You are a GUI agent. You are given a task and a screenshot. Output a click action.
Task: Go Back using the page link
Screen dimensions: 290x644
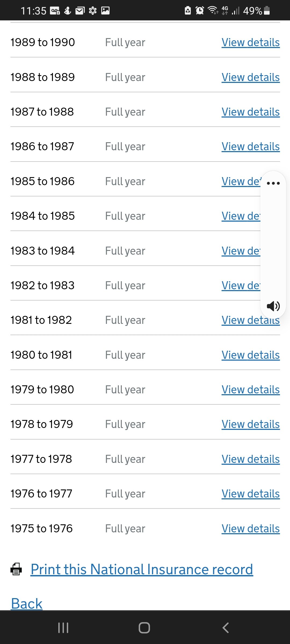(27, 604)
